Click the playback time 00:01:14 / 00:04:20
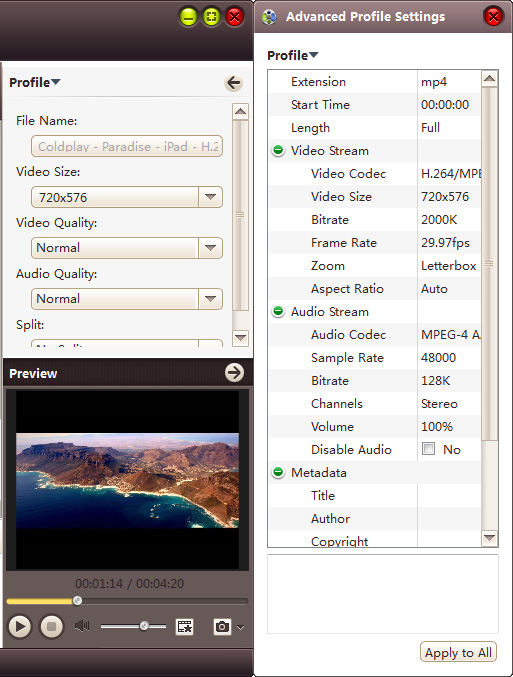This screenshot has height=677, width=513. 129,584
